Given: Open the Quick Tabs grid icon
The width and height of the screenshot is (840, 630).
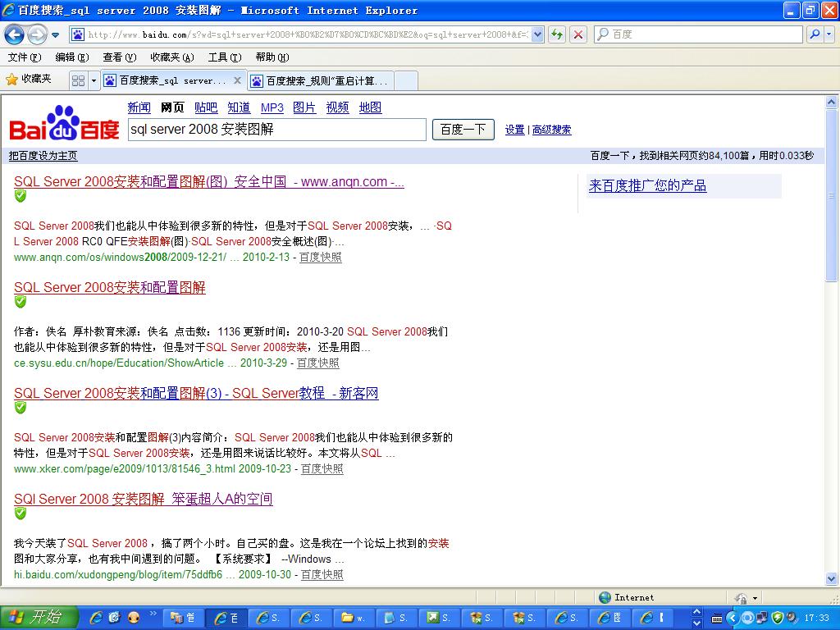Looking at the screenshot, I should coord(78,80).
